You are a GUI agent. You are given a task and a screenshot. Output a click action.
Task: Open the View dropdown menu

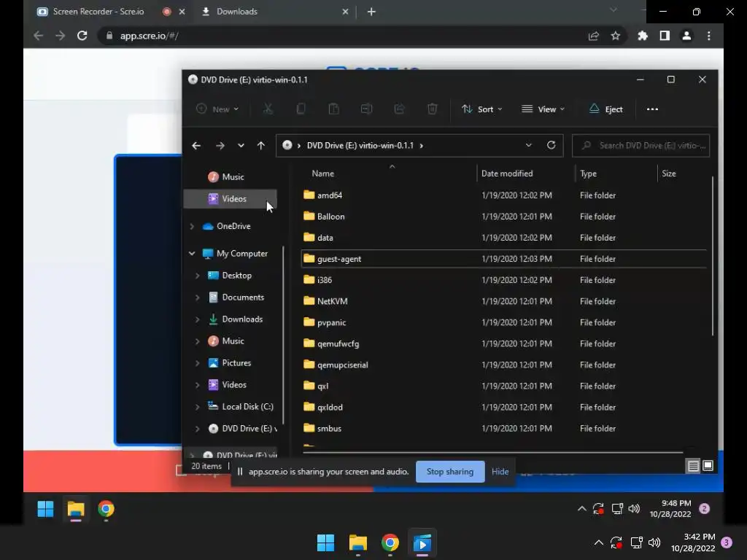tap(543, 109)
